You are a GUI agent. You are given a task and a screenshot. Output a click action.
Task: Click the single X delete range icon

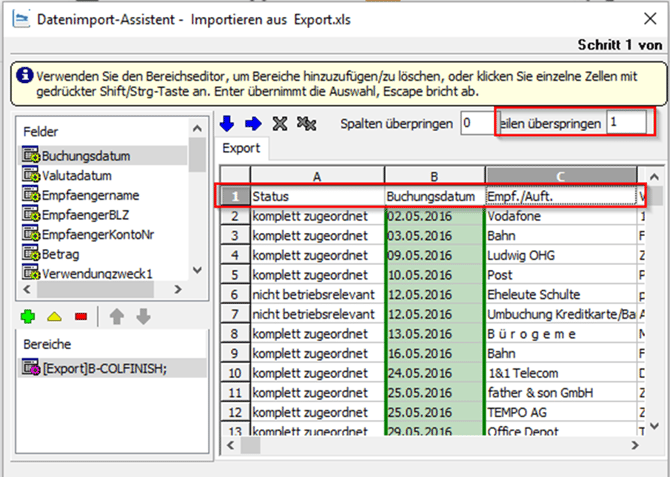(x=280, y=123)
